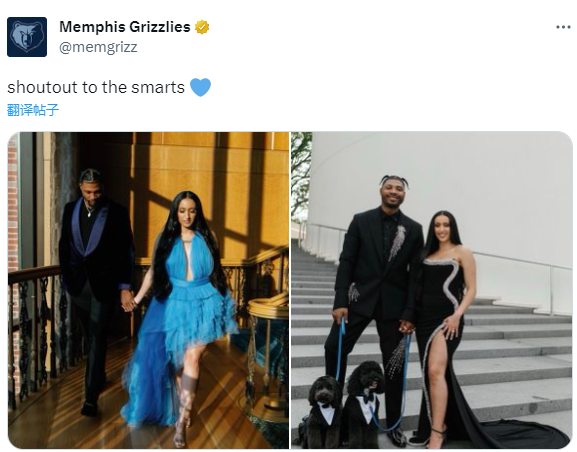The width and height of the screenshot is (577, 452).
Task: Click the left black dog wearing tuxedo
Action: coord(324,412)
